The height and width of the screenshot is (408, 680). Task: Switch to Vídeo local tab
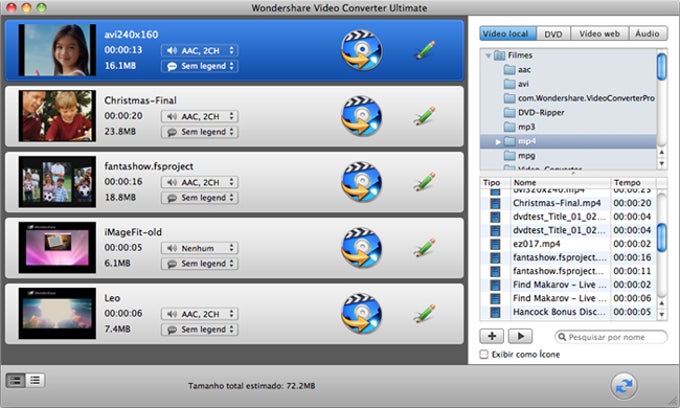508,33
